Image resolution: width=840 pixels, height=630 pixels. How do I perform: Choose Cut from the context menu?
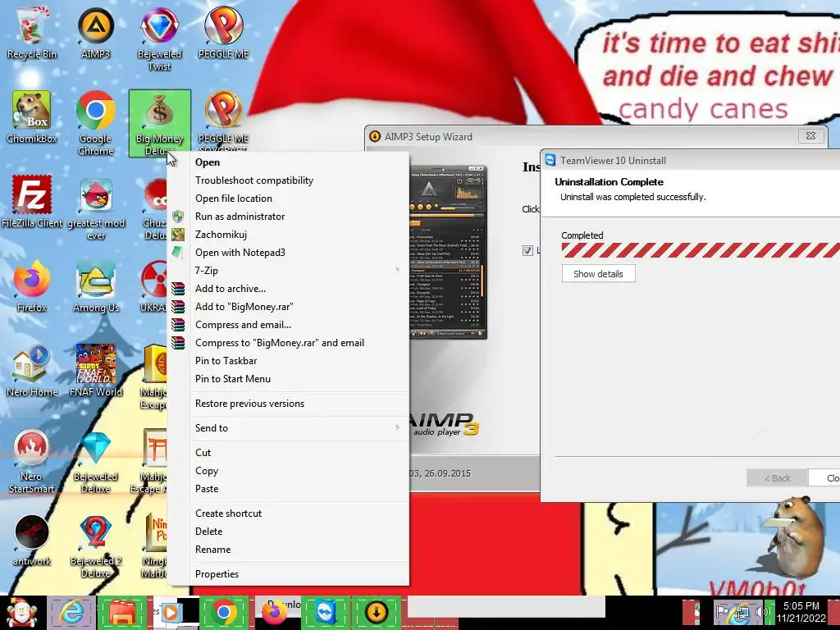290,453
